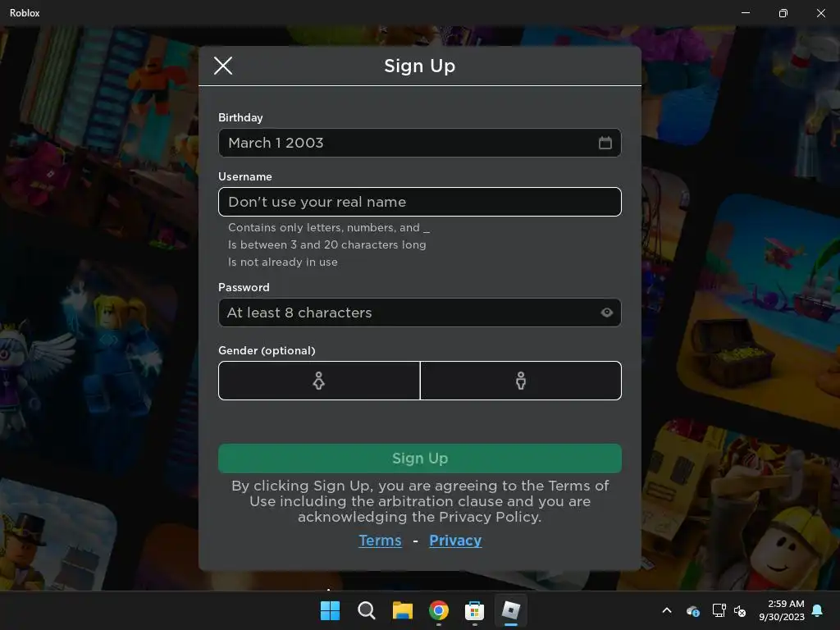Open the network display tray icon
The width and height of the screenshot is (840, 630).
click(x=719, y=610)
